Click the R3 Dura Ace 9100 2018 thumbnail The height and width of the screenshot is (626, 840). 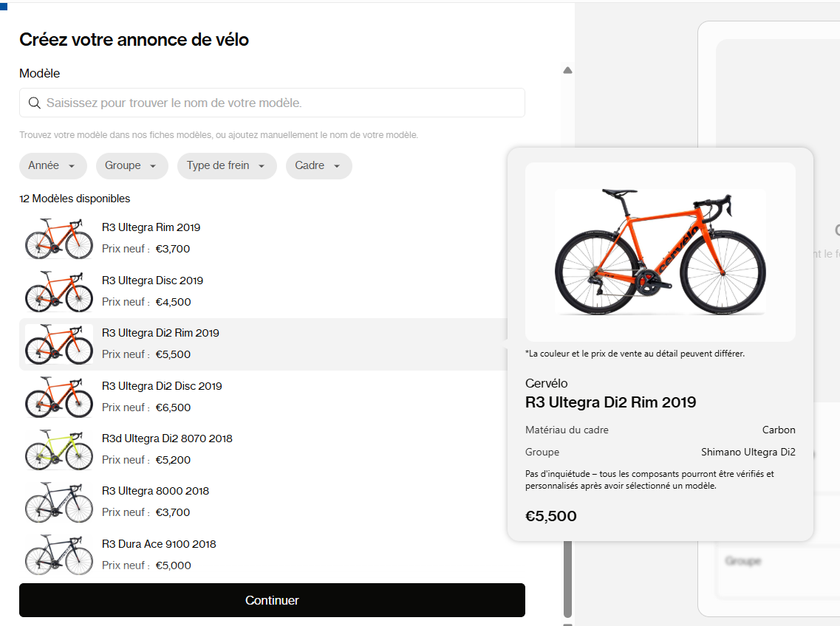[x=59, y=554]
